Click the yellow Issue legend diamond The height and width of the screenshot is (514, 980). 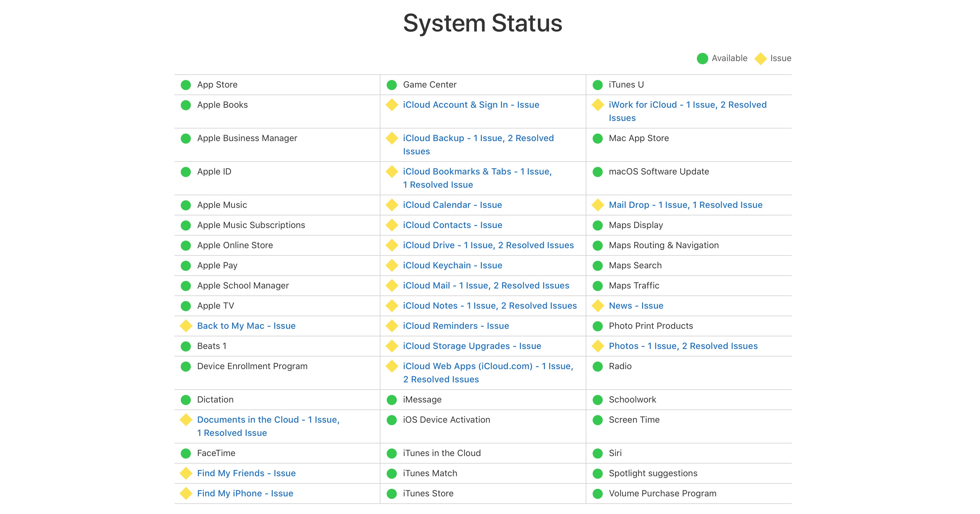tap(761, 59)
